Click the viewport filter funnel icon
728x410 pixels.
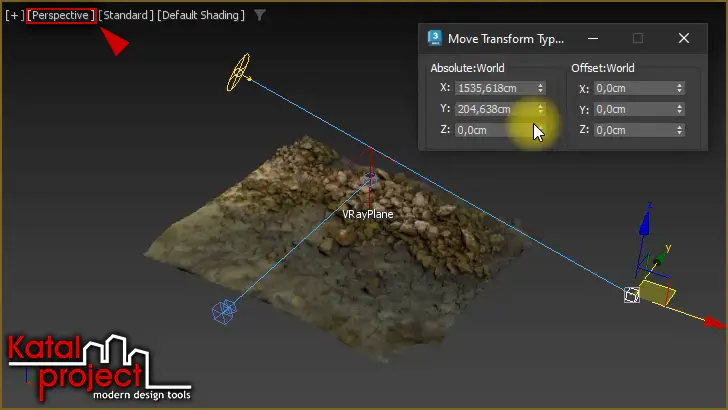click(x=260, y=15)
